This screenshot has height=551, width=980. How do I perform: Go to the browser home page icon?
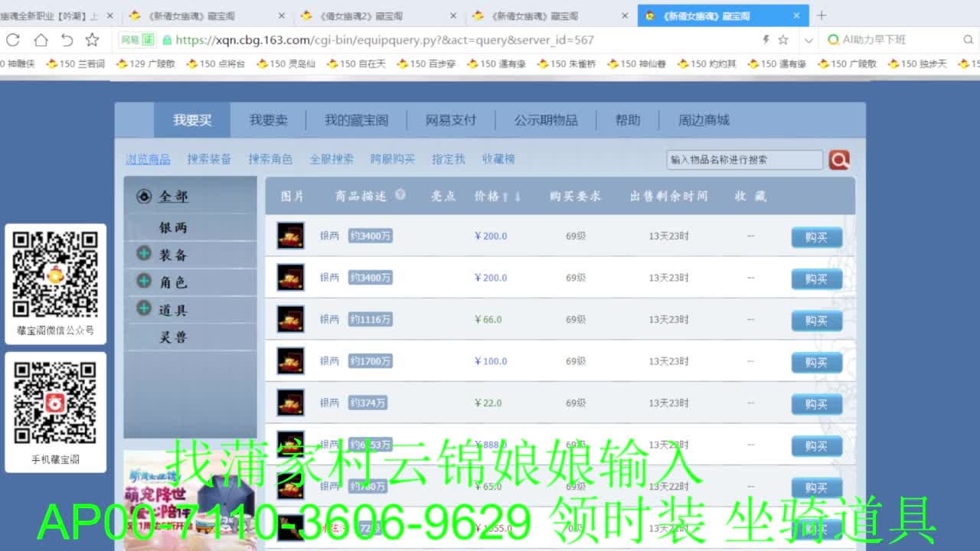pos(41,40)
